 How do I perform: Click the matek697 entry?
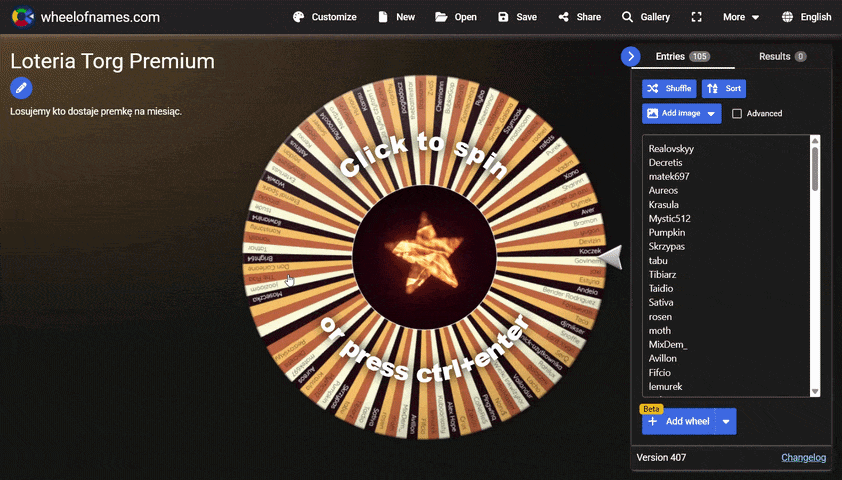tap(669, 177)
